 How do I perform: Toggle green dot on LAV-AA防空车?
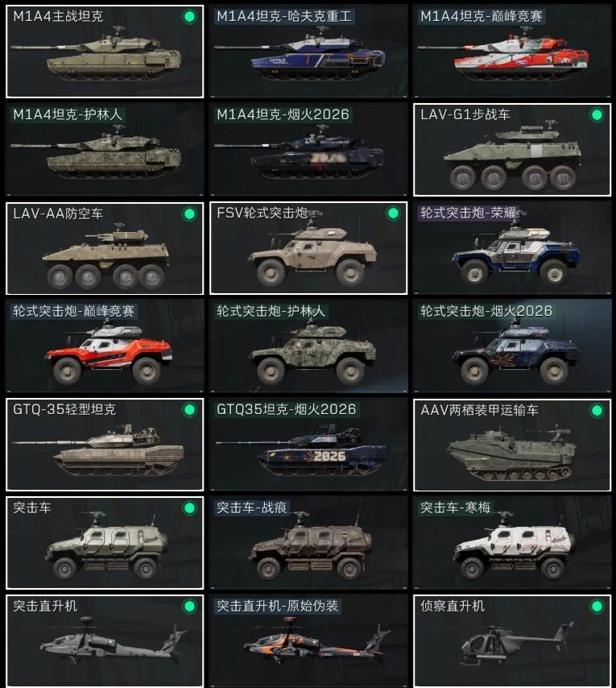pyautogui.click(x=189, y=214)
